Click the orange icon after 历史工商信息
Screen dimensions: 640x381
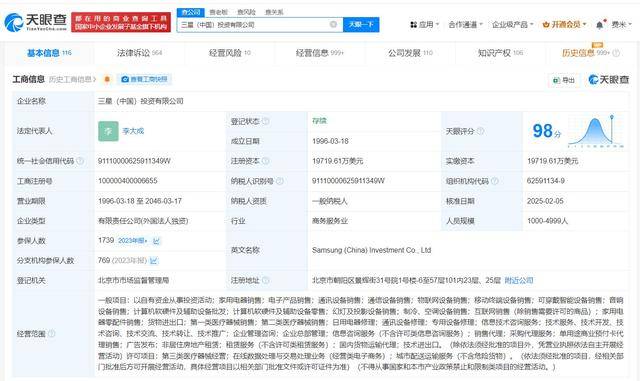click(107, 79)
